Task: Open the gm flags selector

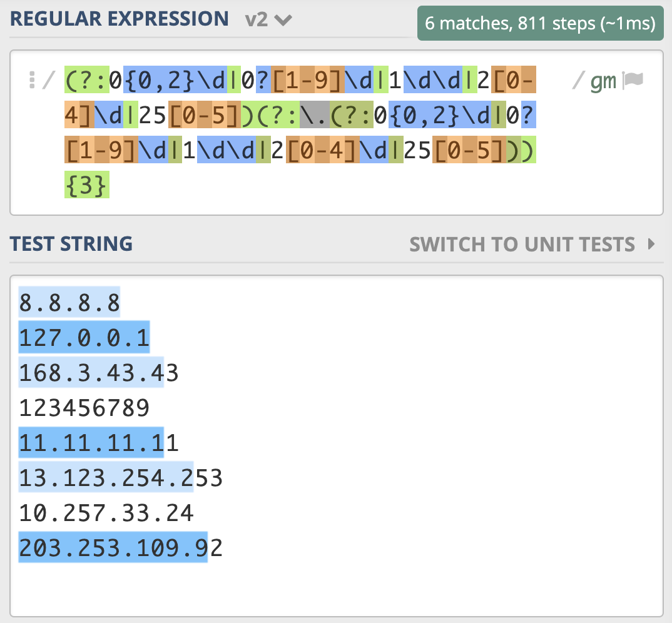Action: [x=603, y=81]
